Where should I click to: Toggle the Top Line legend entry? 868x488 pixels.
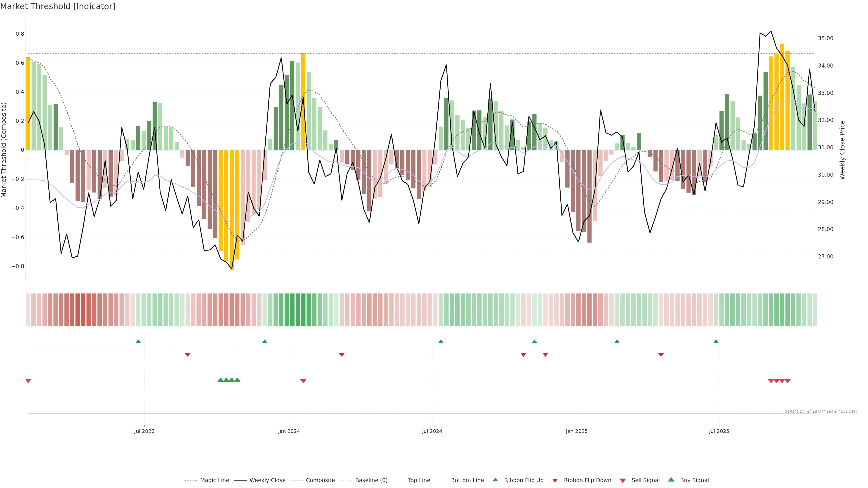click(419, 480)
